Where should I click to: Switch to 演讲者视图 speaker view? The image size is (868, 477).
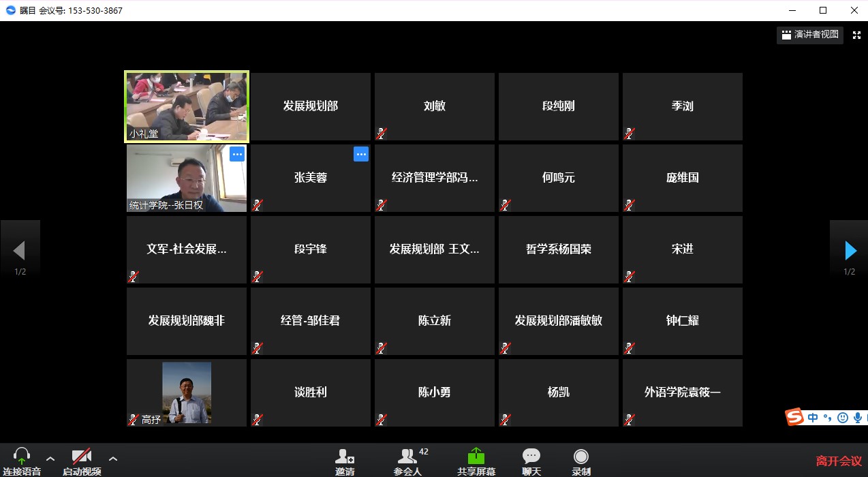809,35
